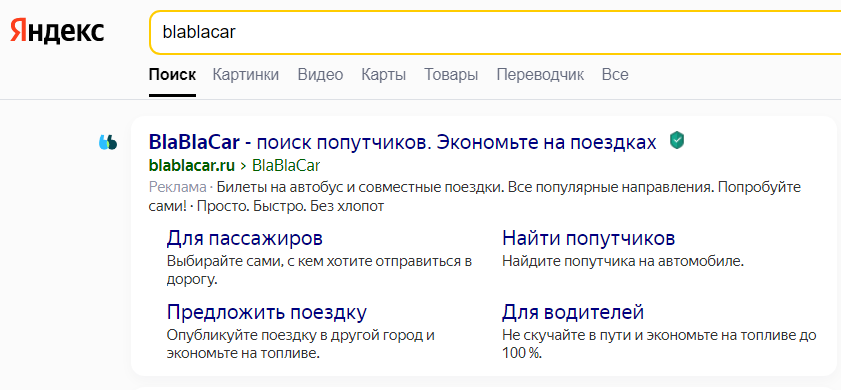Open the Товары tab
The width and height of the screenshot is (841, 390).
[x=451, y=74]
